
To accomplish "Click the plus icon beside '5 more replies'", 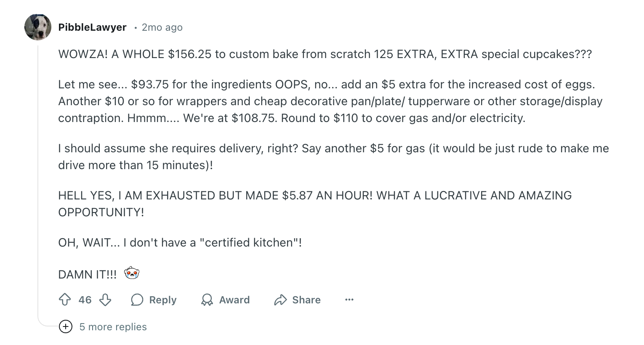I will click(66, 327).
